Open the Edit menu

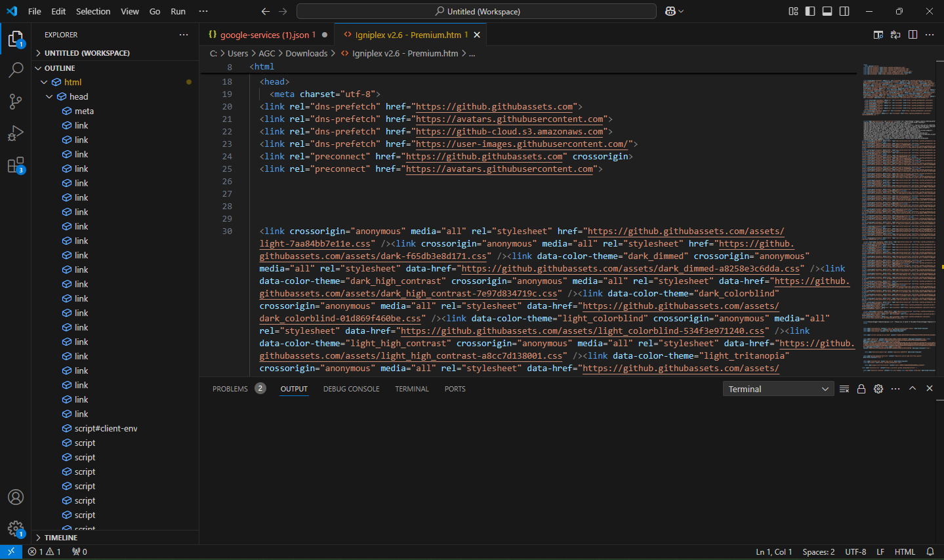(58, 11)
